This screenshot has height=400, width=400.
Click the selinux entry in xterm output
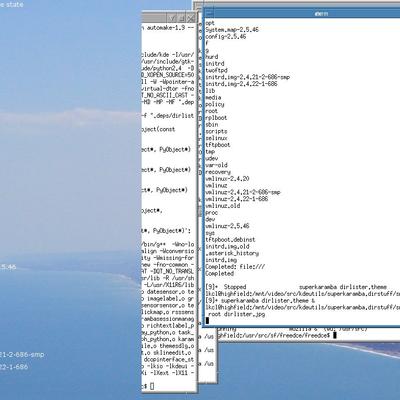click(216, 138)
